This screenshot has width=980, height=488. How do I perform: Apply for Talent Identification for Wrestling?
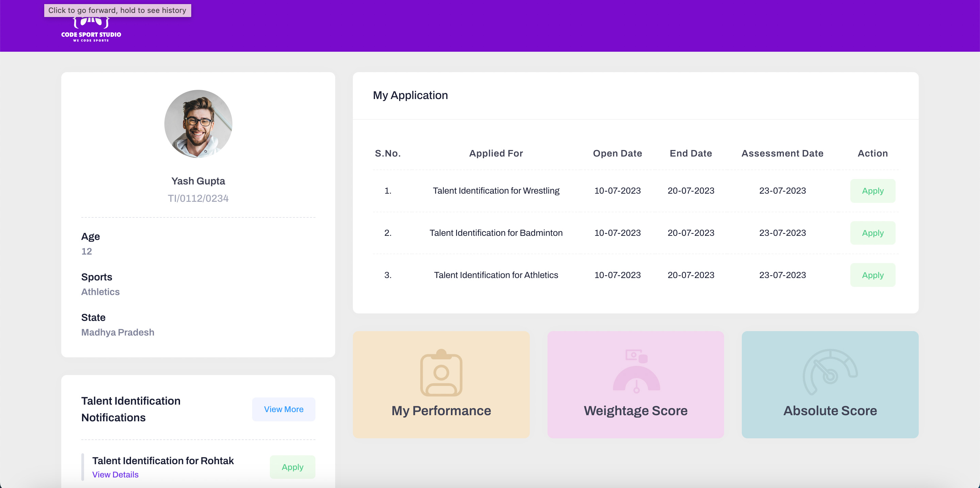(872, 191)
